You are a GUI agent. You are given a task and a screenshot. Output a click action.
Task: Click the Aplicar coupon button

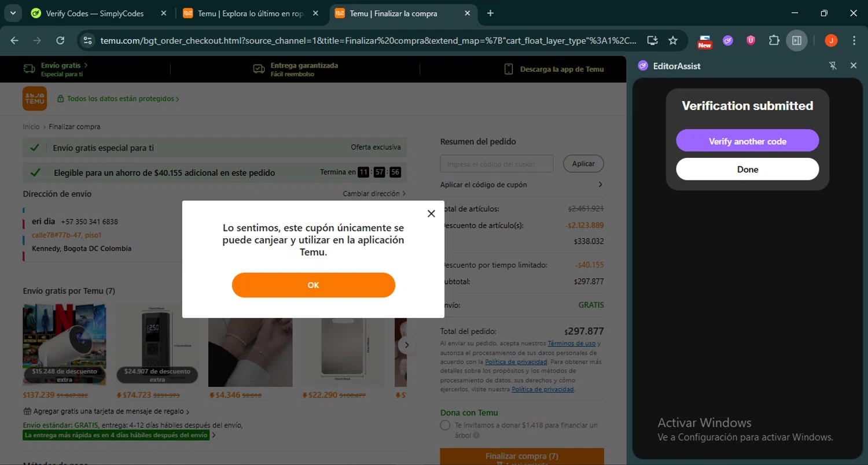click(x=583, y=164)
